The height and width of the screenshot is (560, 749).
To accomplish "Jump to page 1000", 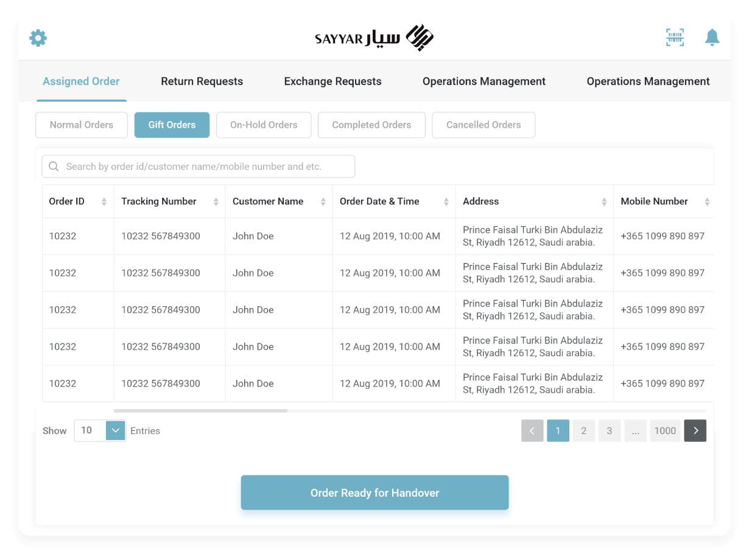I will [665, 430].
